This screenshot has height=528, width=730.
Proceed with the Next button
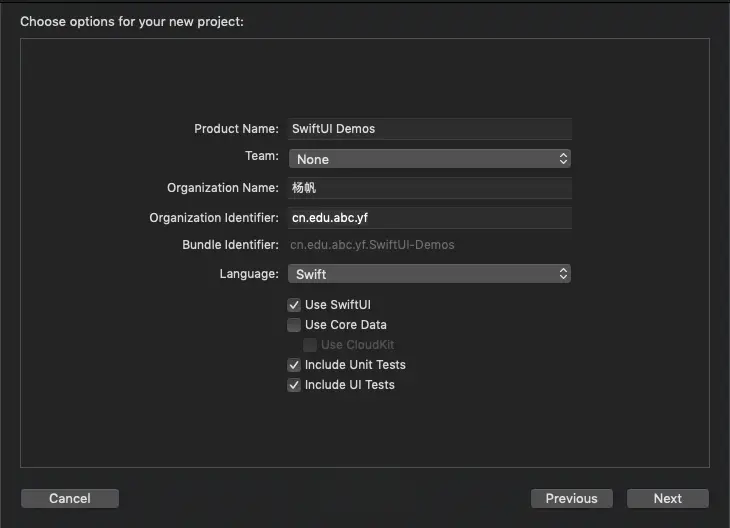[x=668, y=498]
